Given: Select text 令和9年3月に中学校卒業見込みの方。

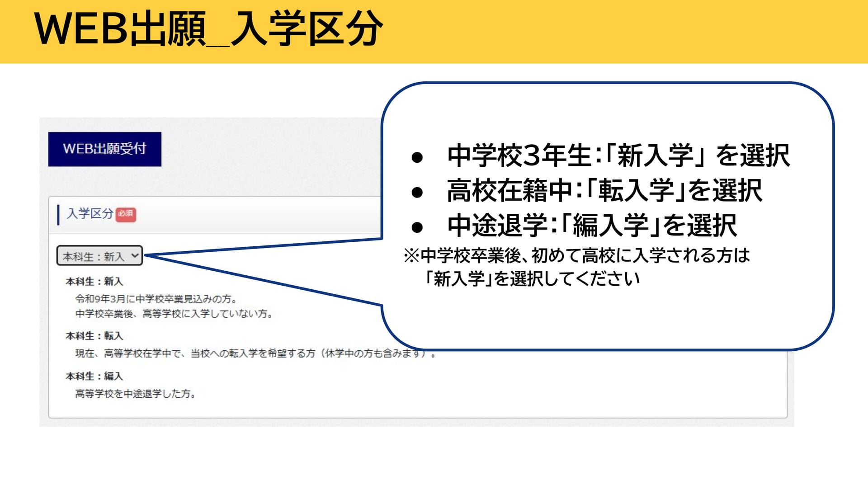Looking at the screenshot, I should pos(156,299).
